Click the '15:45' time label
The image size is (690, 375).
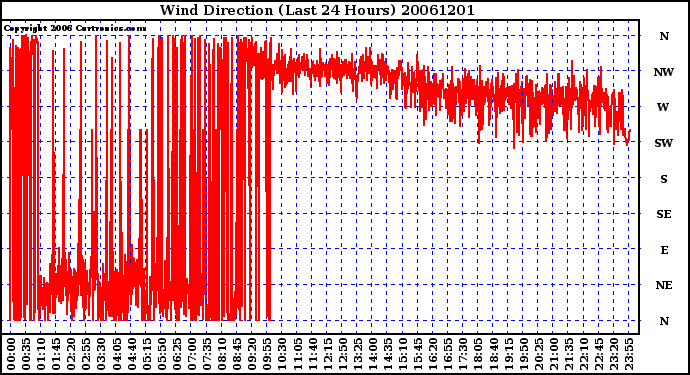pyautogui.click(x=418, y=354)
